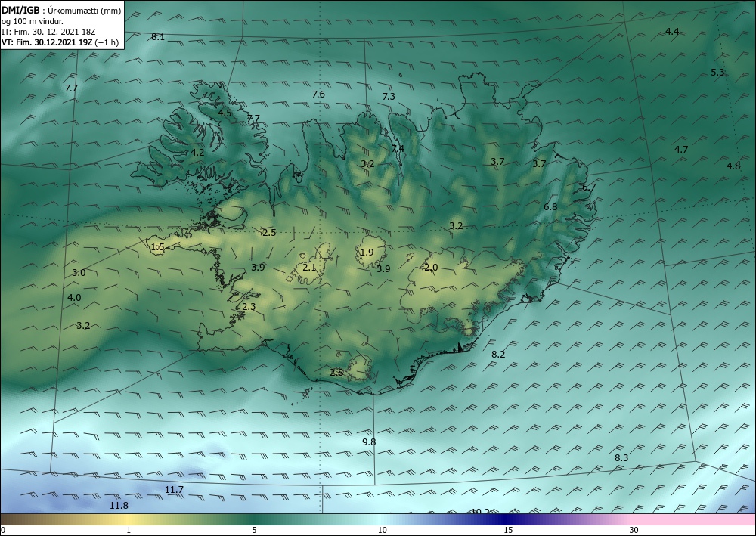
Task: Click the 1.5 value on Snæfellsnes
Action: coord(158,246)
